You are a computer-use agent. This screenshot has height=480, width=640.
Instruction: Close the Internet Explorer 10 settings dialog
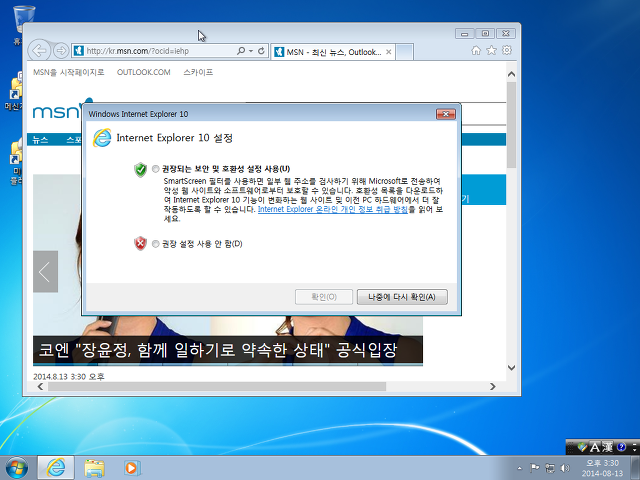tap(445, 114)
